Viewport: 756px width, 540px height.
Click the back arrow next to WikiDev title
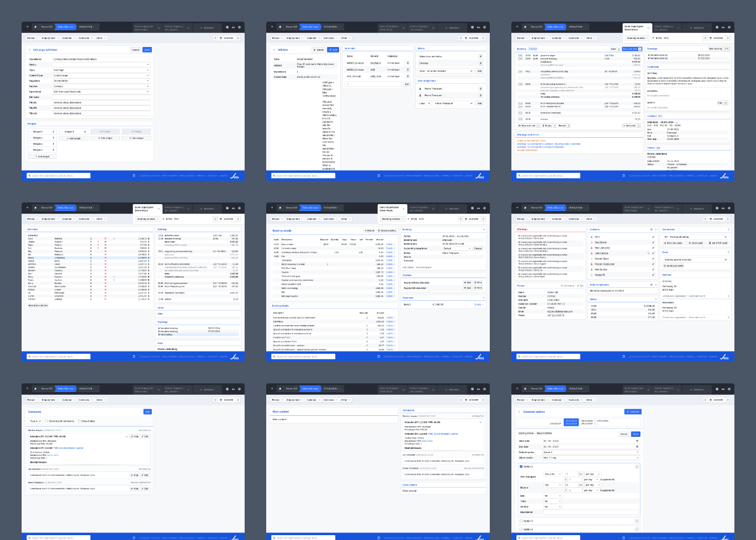click(x=274, y=50)
